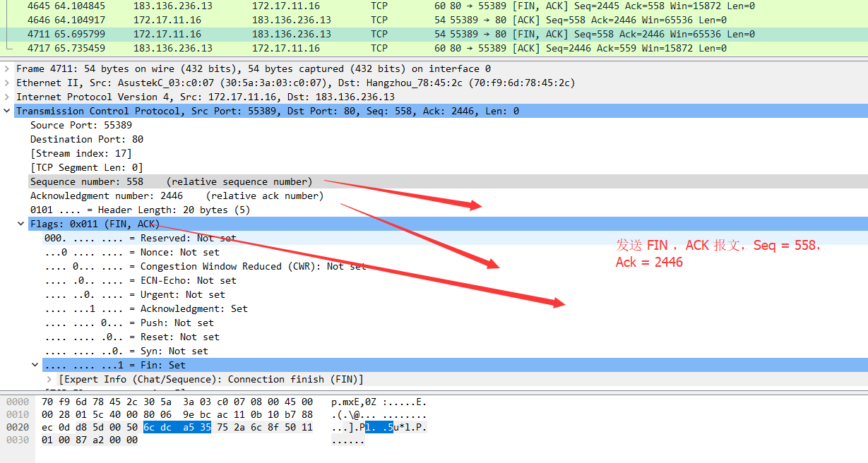Screen dimensions: 868x463
Task: Collapse the Fin: Set node arrow
Action: (35, 366)
